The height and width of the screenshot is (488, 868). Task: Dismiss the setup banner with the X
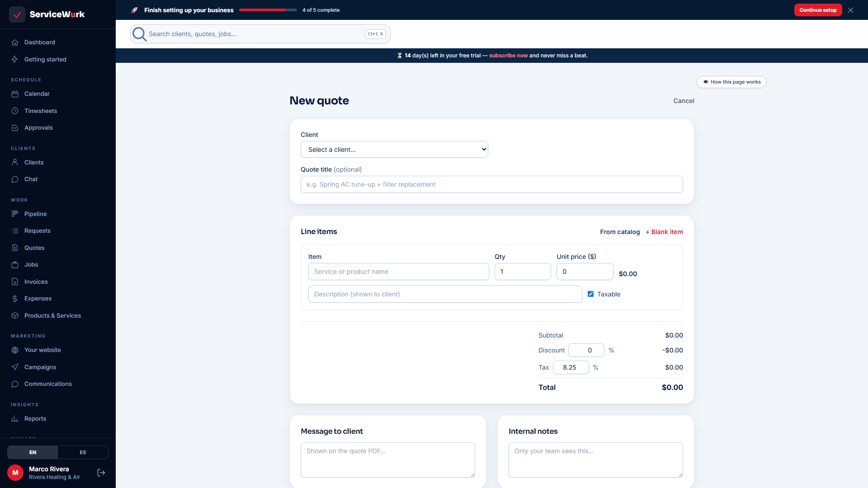tap(851, 10)
